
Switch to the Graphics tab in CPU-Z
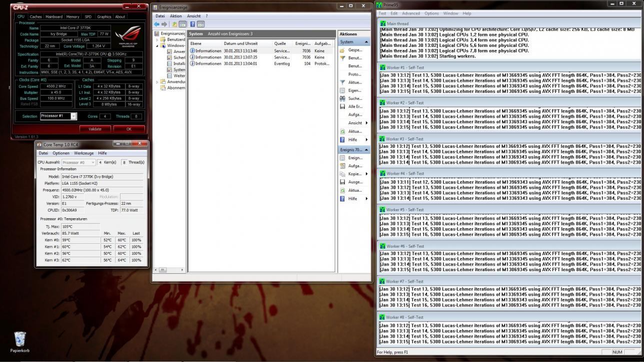point(104,16)
